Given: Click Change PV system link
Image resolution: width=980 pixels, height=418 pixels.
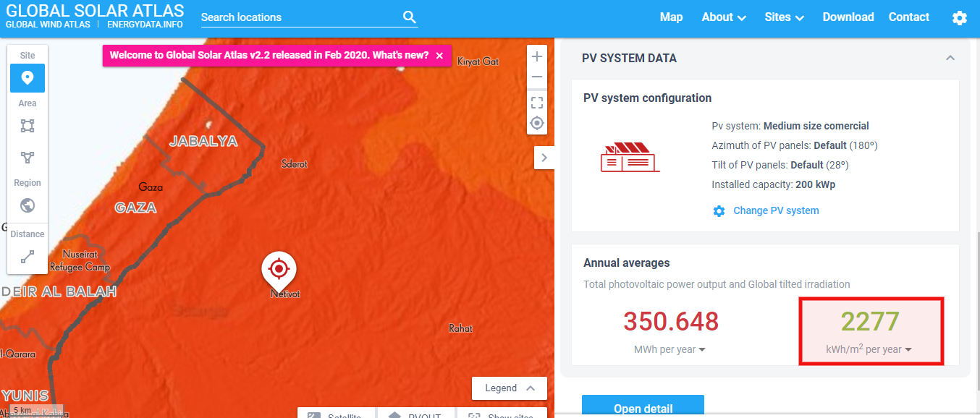Looking at the screenshot, I should (776, 211).
